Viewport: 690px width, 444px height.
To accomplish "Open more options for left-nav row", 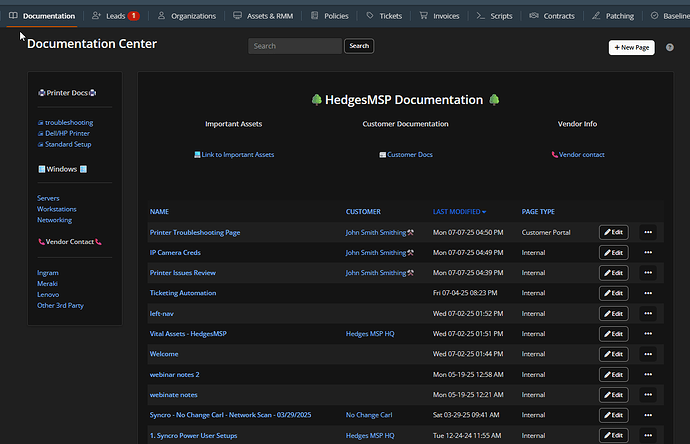I will [648, 313].
